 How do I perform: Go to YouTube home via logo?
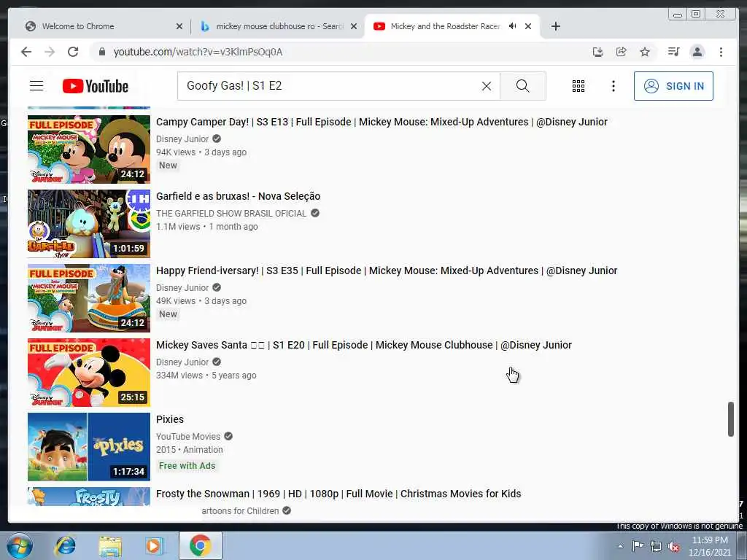[x=96, y=86]
